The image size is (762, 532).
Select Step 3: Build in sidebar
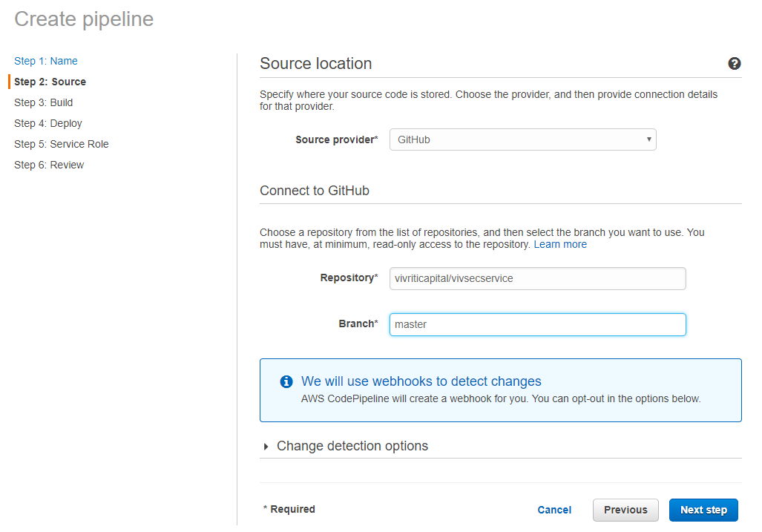[44, 102]
